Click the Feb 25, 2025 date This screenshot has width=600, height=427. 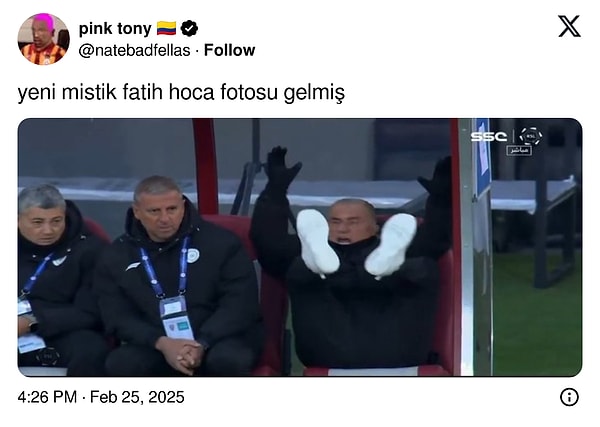coord(137,397)
